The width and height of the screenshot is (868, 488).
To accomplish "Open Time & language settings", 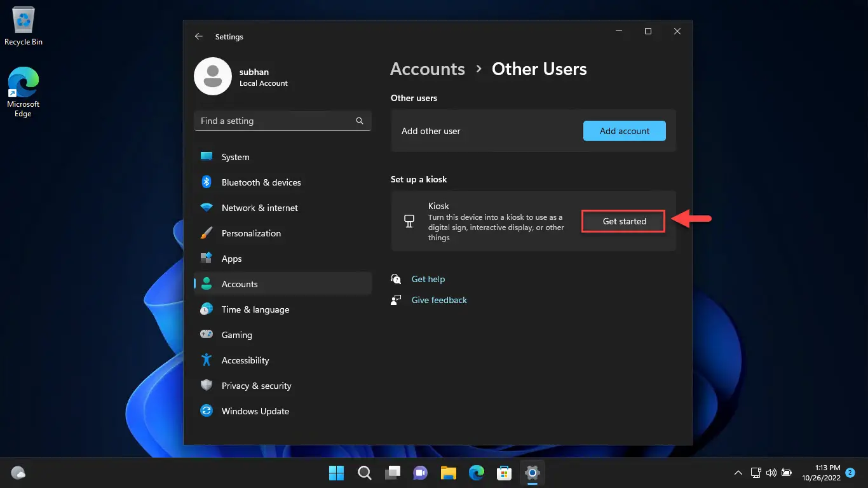I will [x=283, y=309].
